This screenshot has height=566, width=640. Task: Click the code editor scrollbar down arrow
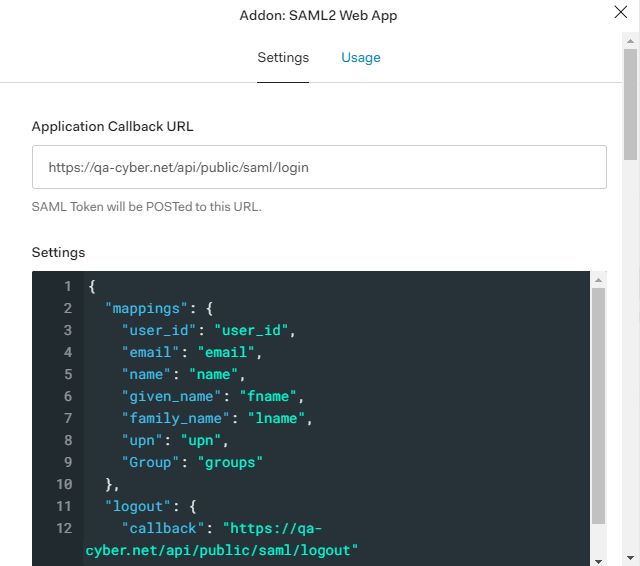tap(598, 562)
